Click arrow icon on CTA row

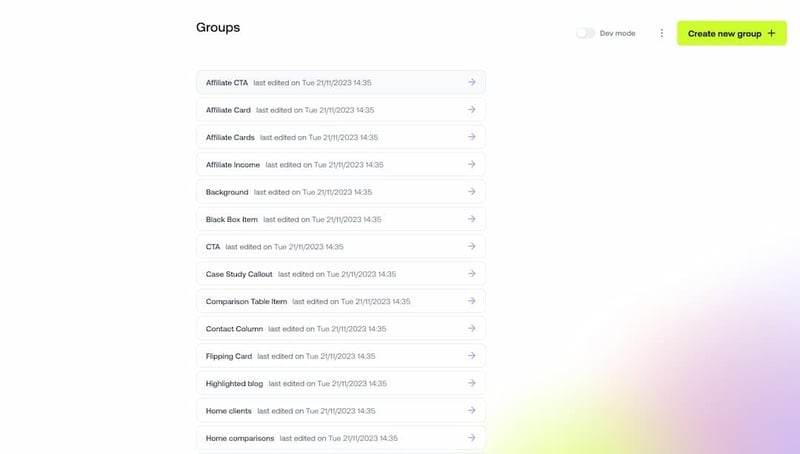[471, 246]
